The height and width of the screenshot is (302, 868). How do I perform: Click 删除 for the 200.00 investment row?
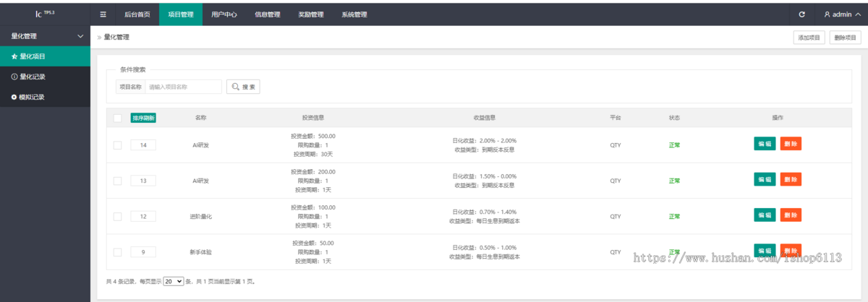[x=791, y=179]
